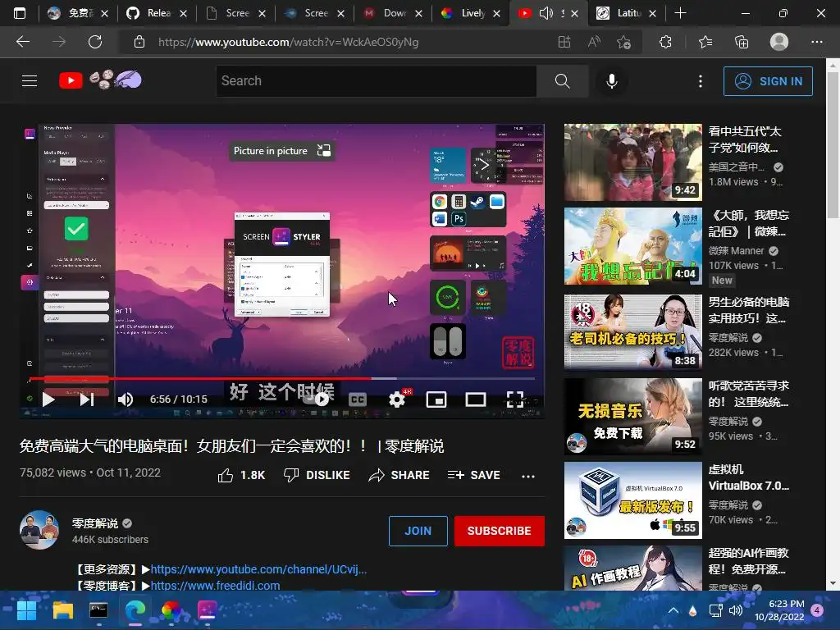
Task: Open Favorites list icon
Action: pyautogui.click(x=705, y=42)
